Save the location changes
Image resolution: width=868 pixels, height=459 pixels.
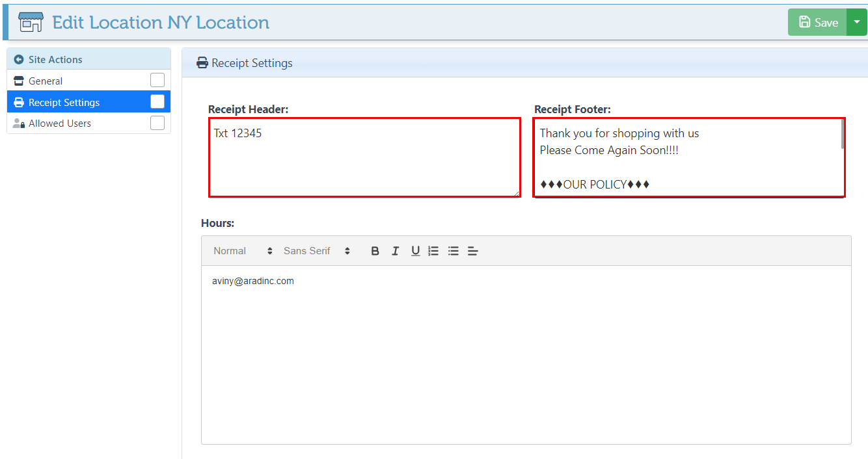pos(818,22)
